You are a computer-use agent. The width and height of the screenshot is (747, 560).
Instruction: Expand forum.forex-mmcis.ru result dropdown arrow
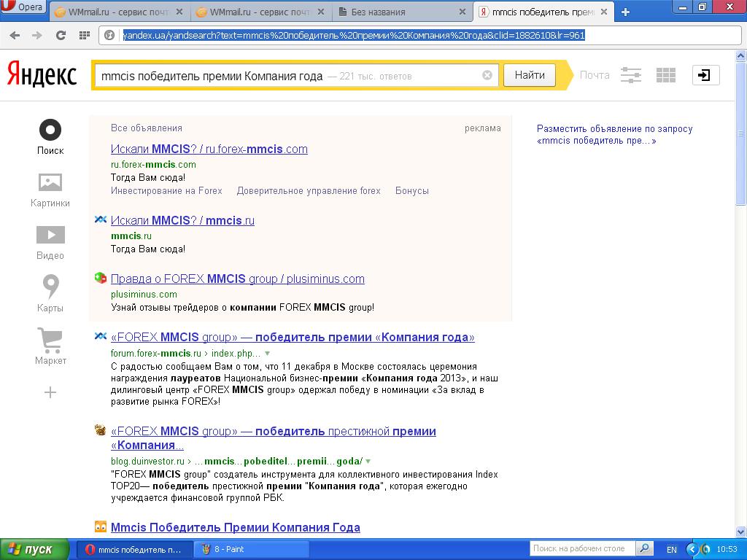pos(267,354)
